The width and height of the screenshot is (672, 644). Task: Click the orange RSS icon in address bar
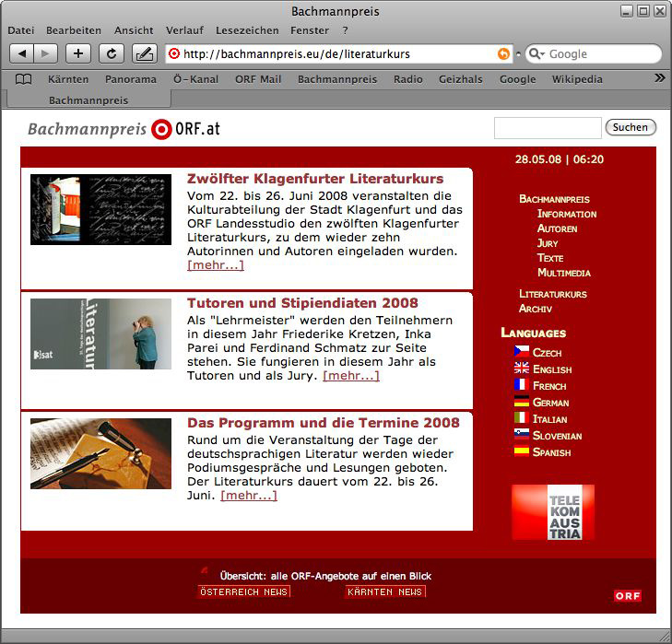coord(503,54)
